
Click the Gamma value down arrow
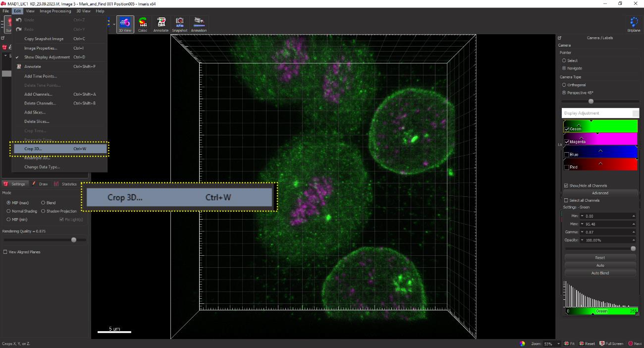tap(583, 232)
